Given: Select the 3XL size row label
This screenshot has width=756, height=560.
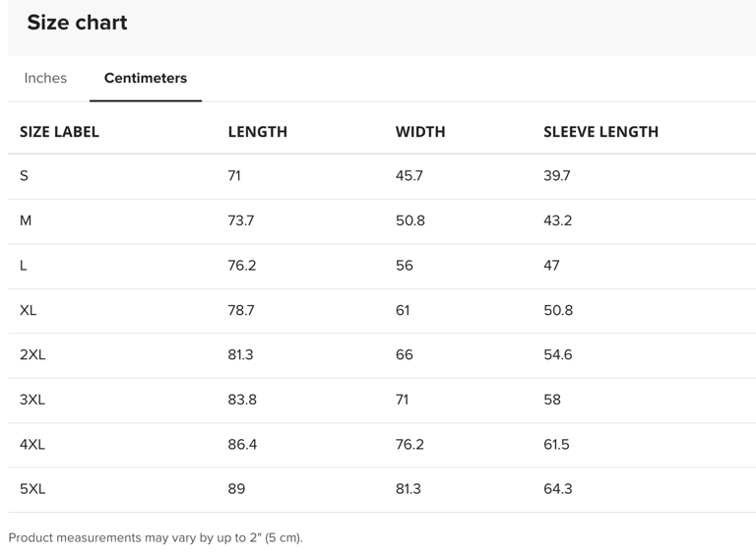Looking at the screenshot, I should (x=32, y=400).
